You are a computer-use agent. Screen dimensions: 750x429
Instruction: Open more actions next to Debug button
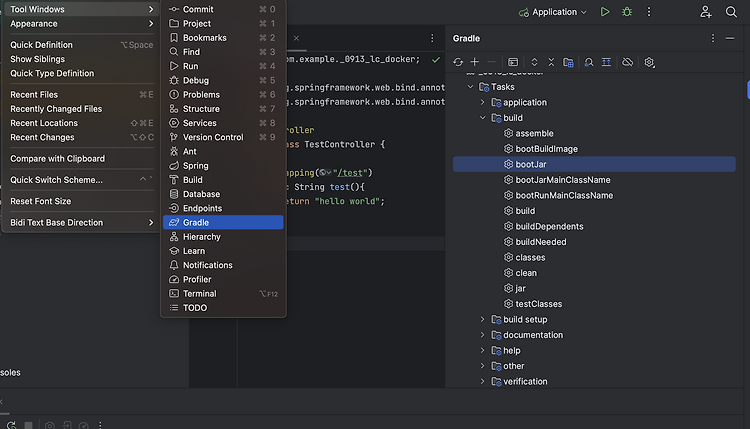(x=649, y=12)
